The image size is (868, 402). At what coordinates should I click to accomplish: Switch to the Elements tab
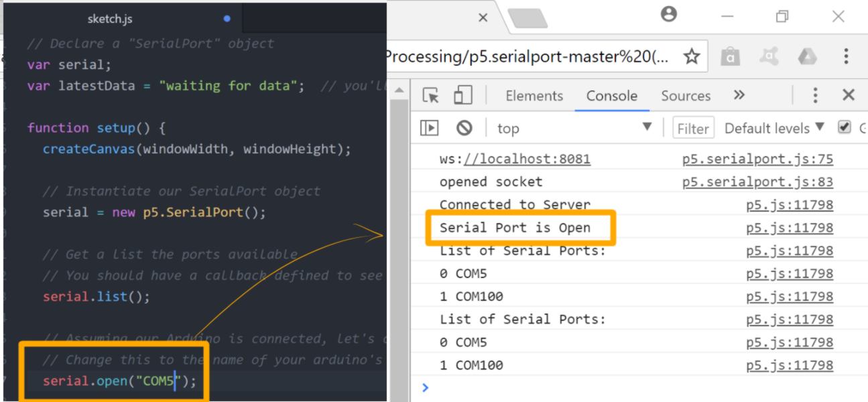coord(534,96)
